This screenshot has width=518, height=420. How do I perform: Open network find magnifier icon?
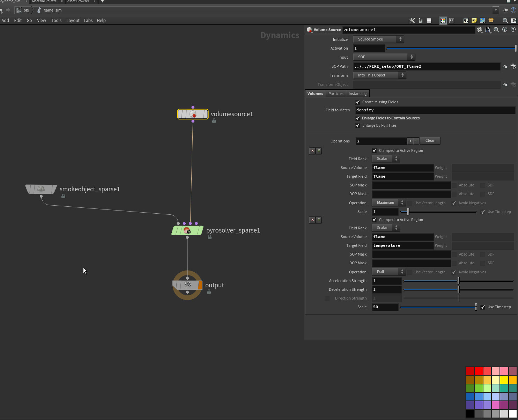point(505,21)
